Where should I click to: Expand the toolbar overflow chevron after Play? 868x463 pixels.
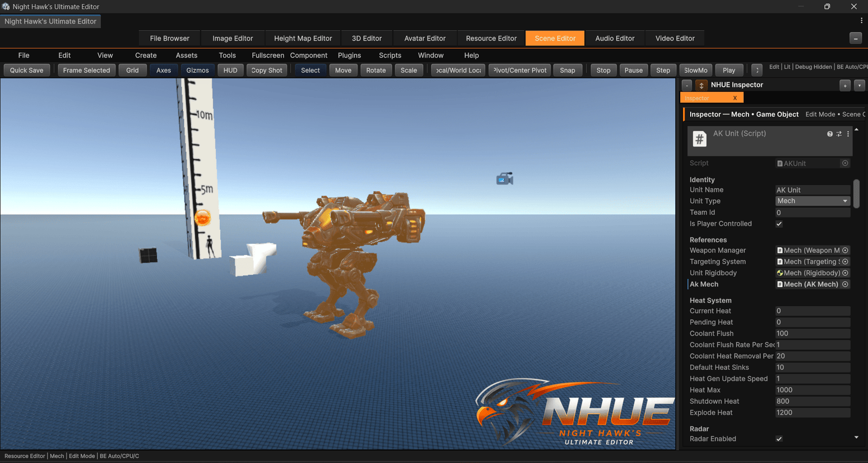click(x=757, y=70)
